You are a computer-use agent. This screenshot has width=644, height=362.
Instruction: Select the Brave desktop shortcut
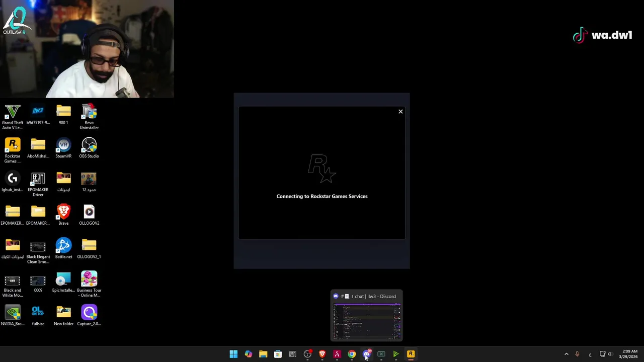point(63,215)
